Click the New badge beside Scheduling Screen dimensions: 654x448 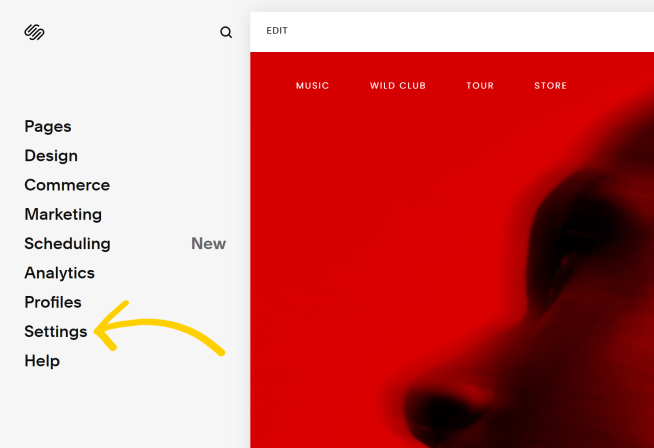pos(209,244)
